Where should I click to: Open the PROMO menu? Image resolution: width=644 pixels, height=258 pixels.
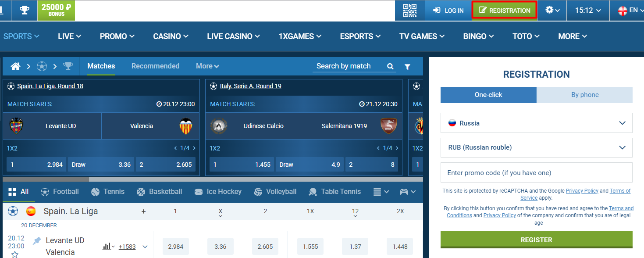(x=117, y=36)
